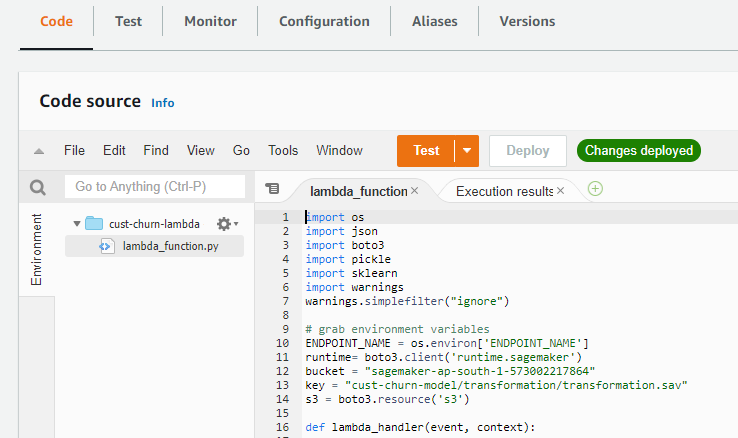Click the Go to Anything search field
Screen dimensions: 738x438
click(x=155, y=187)
